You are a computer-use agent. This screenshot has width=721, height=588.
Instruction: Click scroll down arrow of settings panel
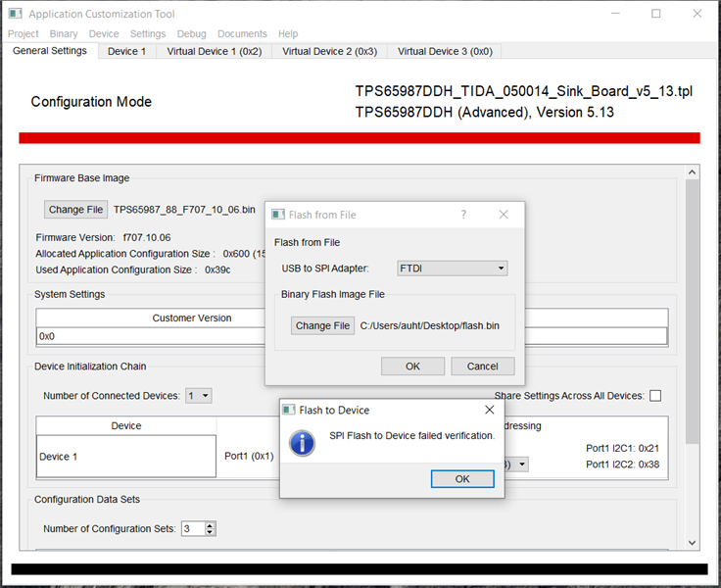(x=692, y=543)
